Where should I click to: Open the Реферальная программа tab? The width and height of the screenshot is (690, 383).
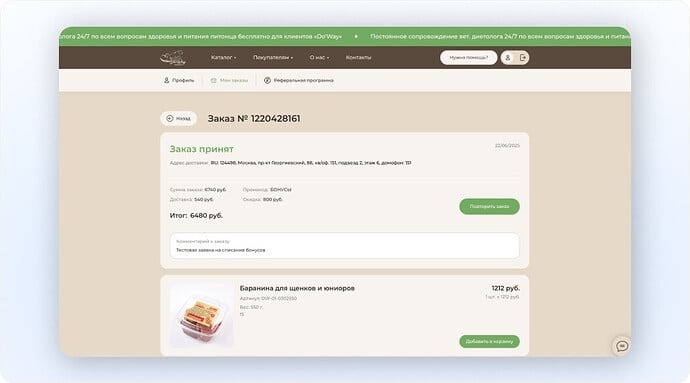[298, 81]
